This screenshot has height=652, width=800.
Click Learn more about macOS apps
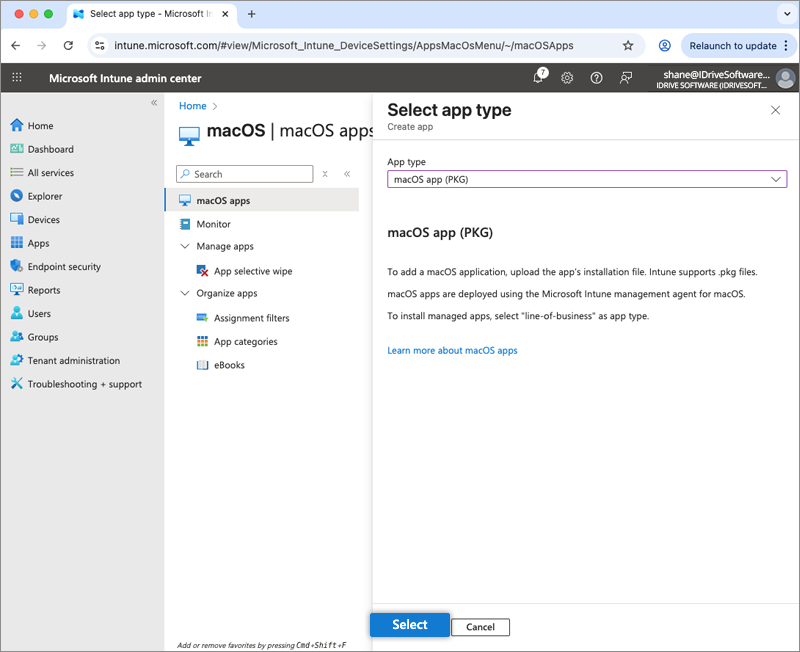tap(452, 351)
